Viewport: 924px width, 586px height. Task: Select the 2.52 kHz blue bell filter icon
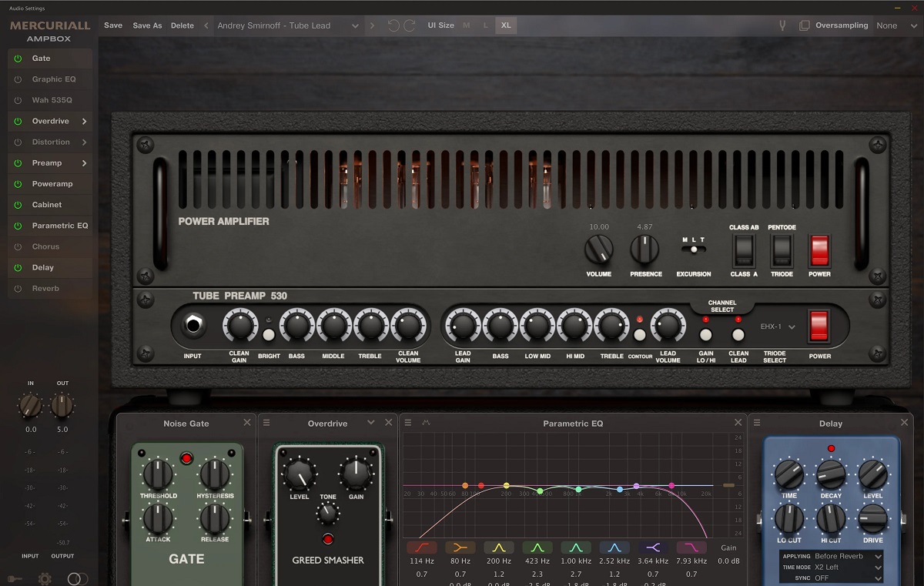(x=614, y=547)
